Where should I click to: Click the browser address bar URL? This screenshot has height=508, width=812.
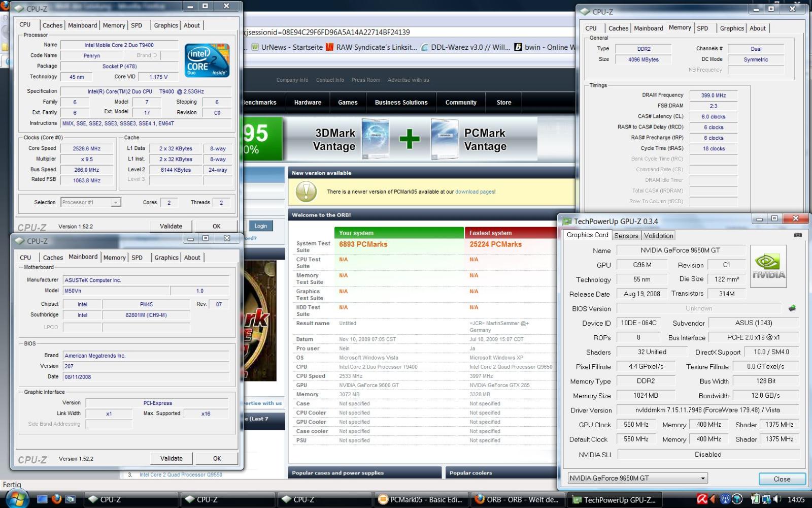327,32
